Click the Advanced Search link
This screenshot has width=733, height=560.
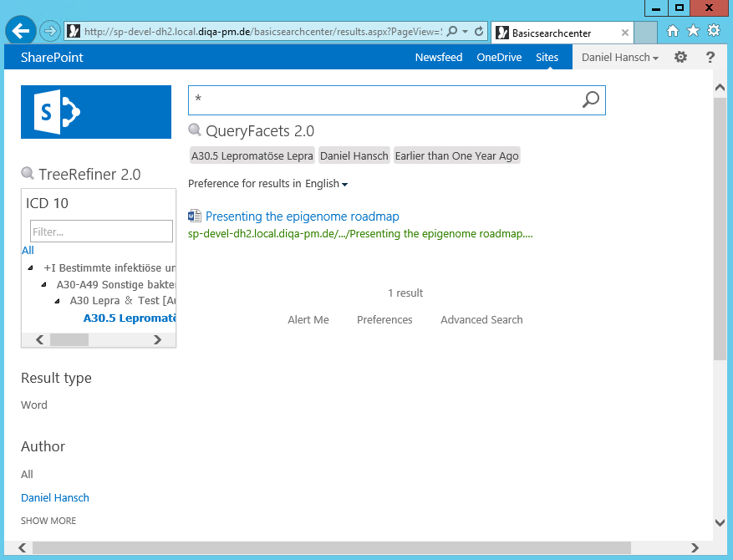(x=481, y=320)
